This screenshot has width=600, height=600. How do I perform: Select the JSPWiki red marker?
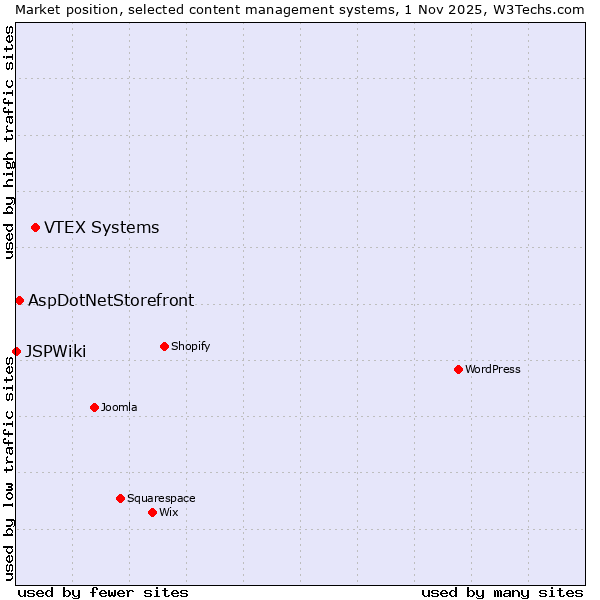pyautogui.click(x=16, y=351)
